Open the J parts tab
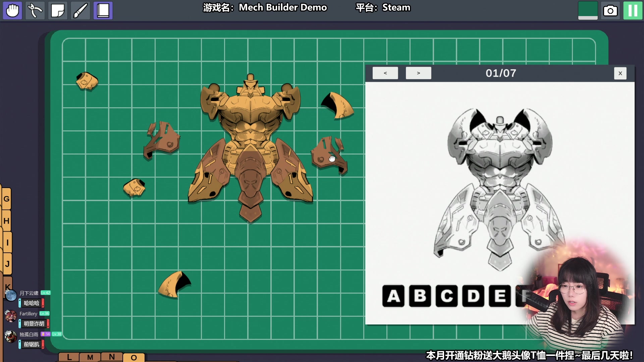Screen dimensions: 644x362 7,264
